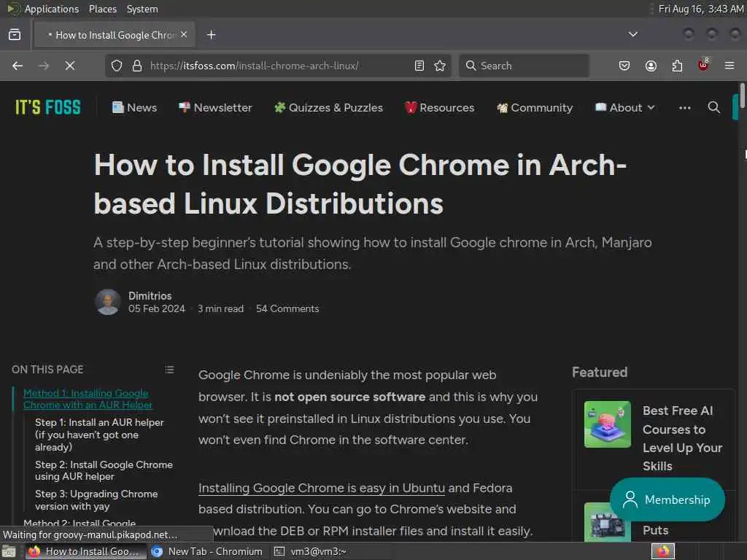Click Firefox icon in the workspace switcher
Image resolution: width=747 pixels, height=560 pixels.
663,551
